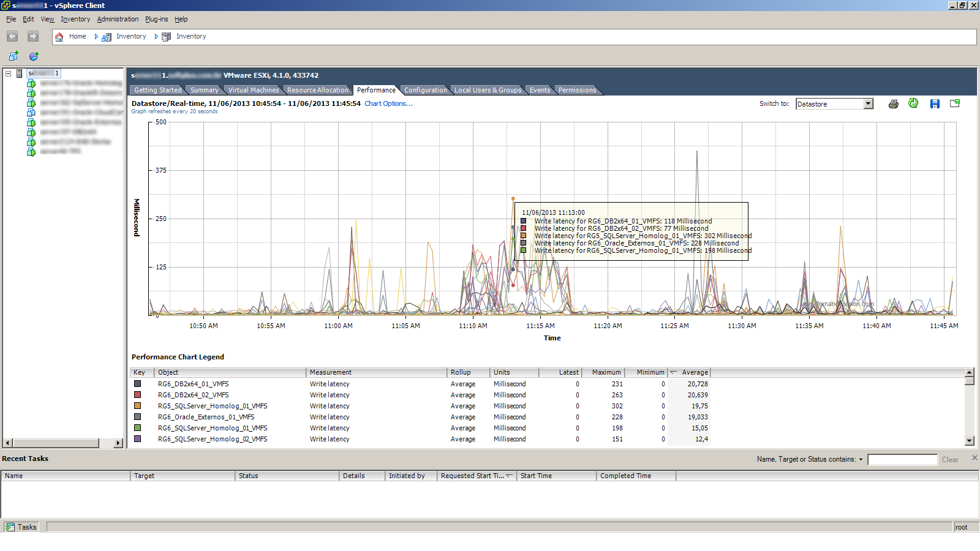980x551 pixels.
Task: Save the chart with the floppy disk icon
Action: (935, 104)
